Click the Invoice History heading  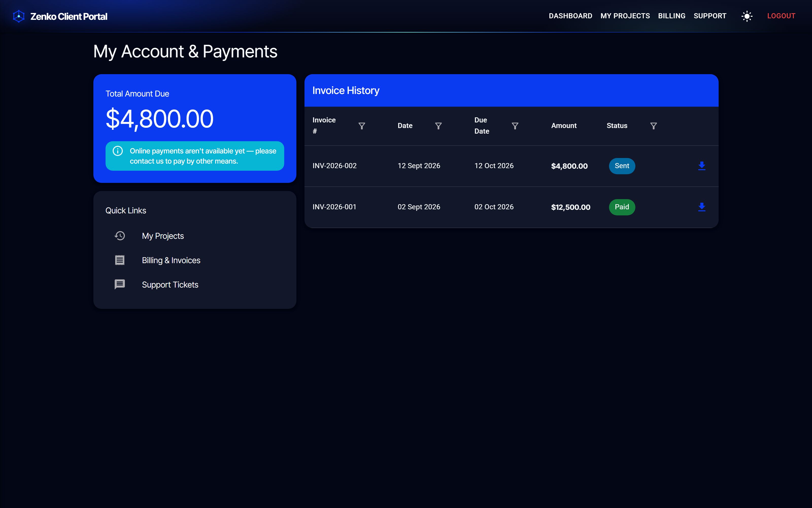(346, 91)
